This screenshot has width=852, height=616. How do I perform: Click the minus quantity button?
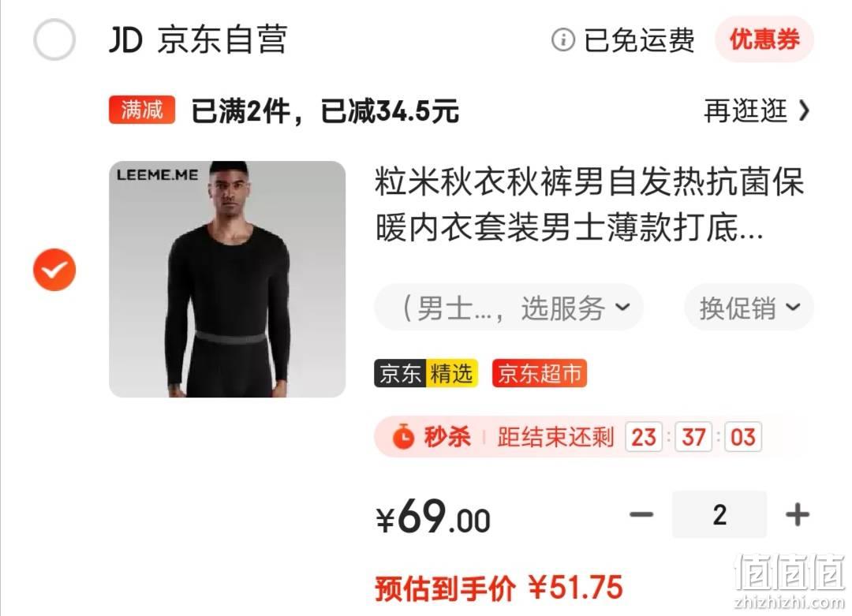(x=641, y=514)
